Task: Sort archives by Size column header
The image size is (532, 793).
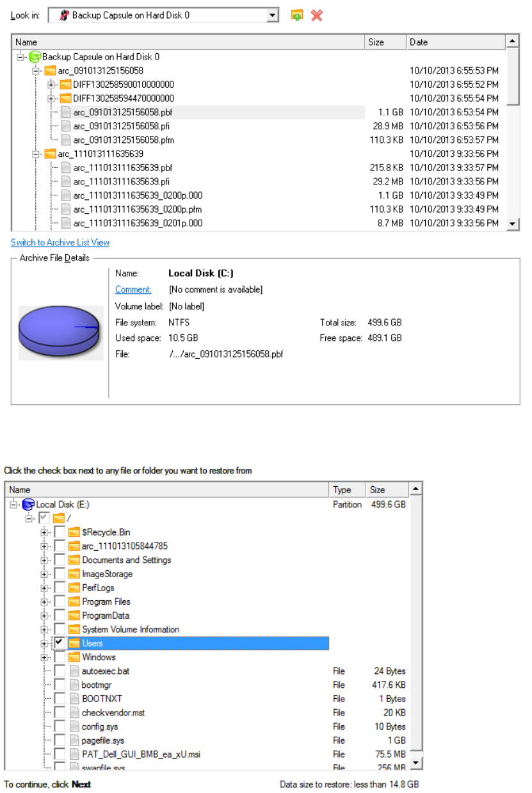Action: pos(386,42)
